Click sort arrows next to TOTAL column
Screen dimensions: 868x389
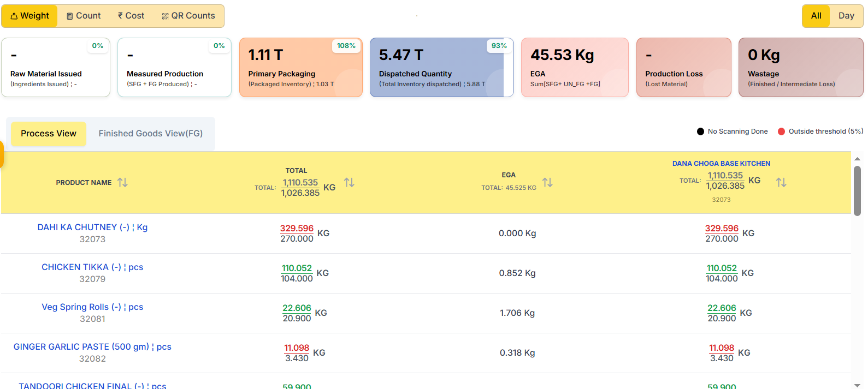click(349, 182)
